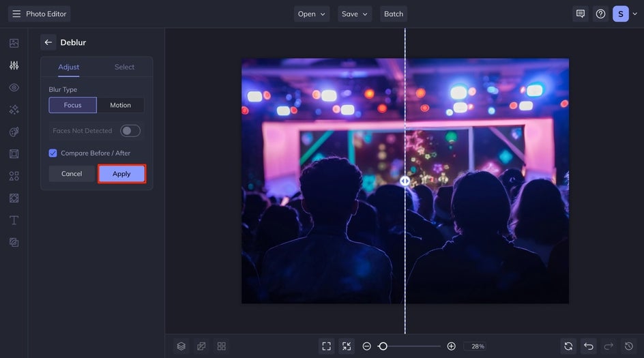Viewport: 644px width, 358px height.
Task: Undo the last action
Action: coord(589,346)
